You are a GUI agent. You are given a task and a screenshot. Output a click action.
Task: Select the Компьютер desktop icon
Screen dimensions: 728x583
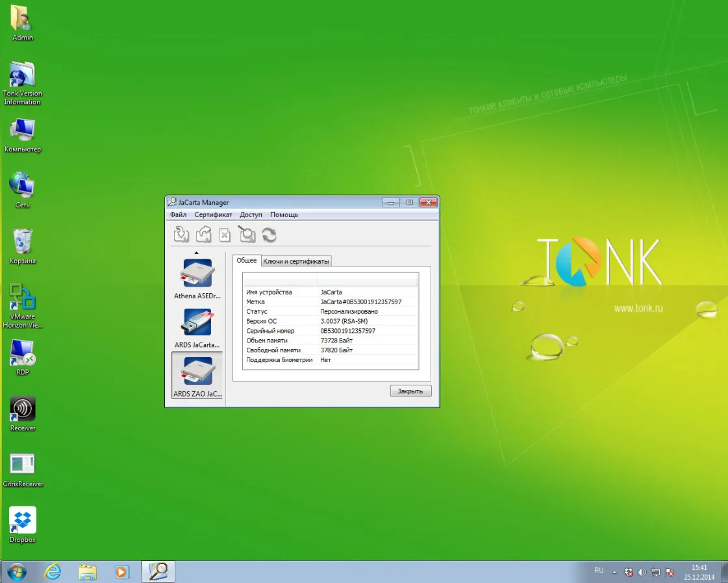pos(22,135)
